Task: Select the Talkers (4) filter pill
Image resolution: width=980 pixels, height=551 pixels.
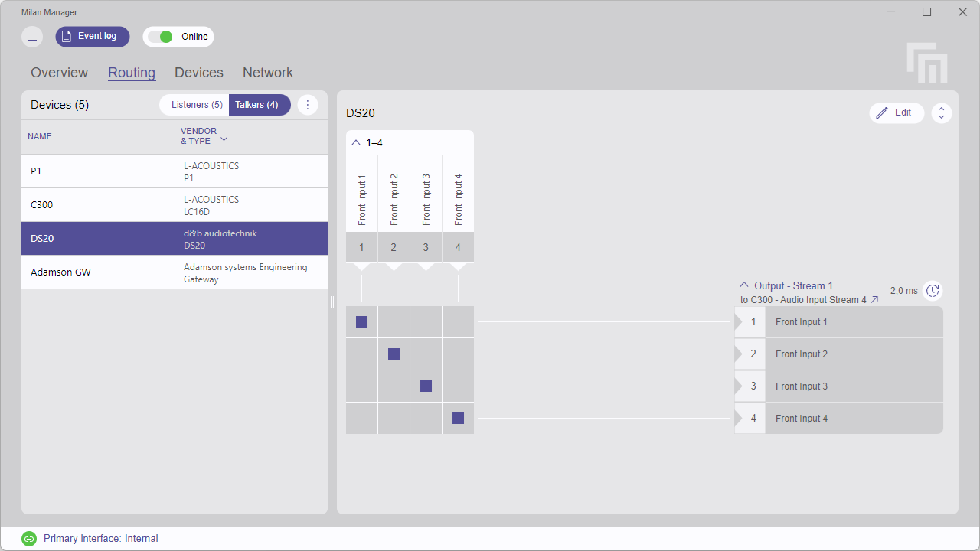Action: pyautogui.click(x=260, y=105)
